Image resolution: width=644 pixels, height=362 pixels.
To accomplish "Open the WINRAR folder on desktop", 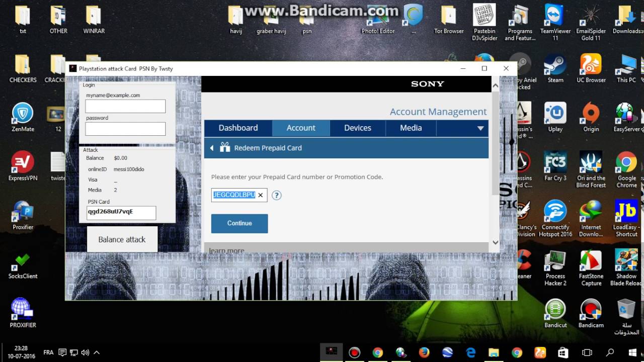I will [94, 20].
